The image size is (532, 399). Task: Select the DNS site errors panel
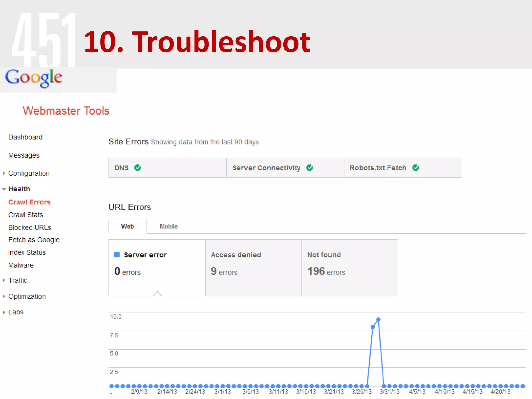[x=168, y=168]
